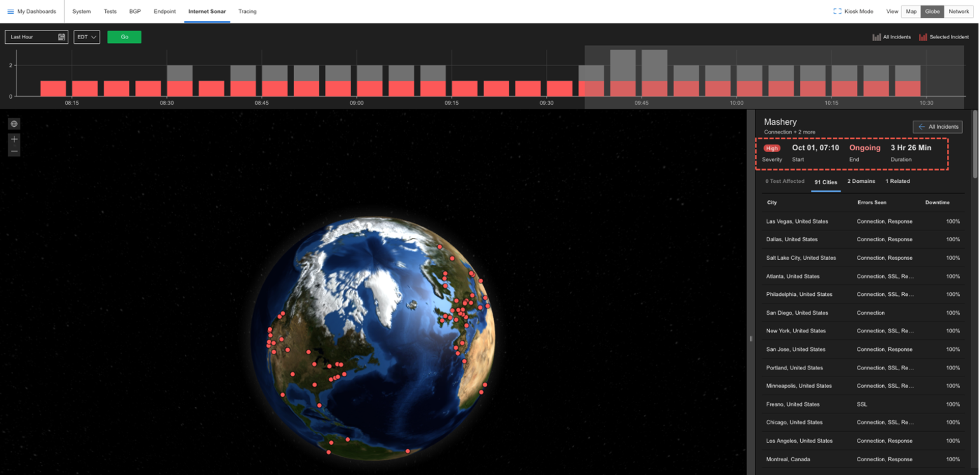The height and width of the screenshot is (476, 980).
Task: Click the Kiosk Mode fullscreen icon
Action: pyautogui.click(x=837, y=11)
